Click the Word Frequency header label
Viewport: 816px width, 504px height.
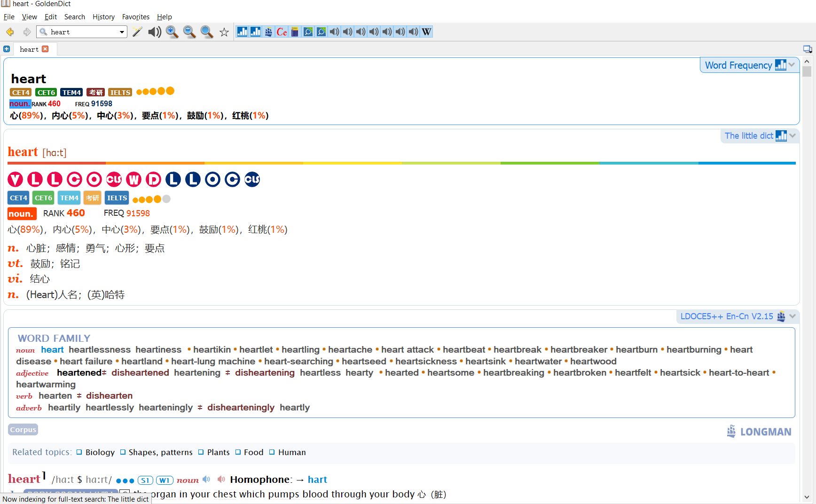738,65
